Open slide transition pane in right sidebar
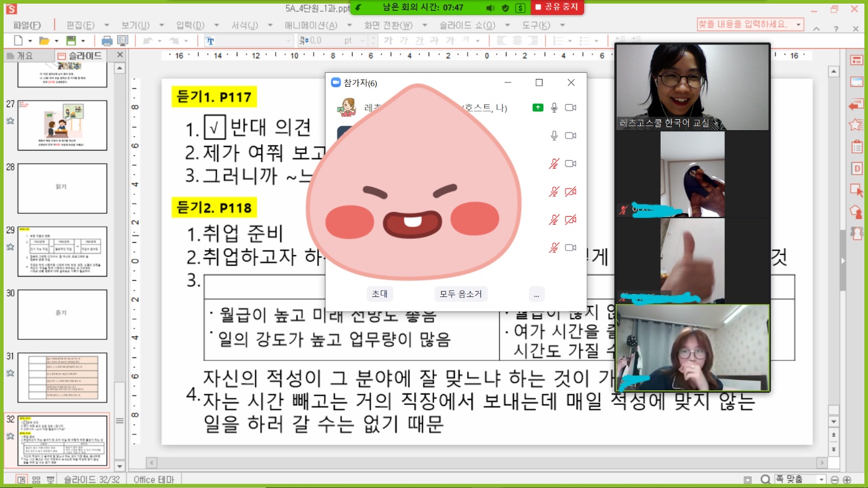The width and height of the screenshot is (868, 488). pos(857,104)
